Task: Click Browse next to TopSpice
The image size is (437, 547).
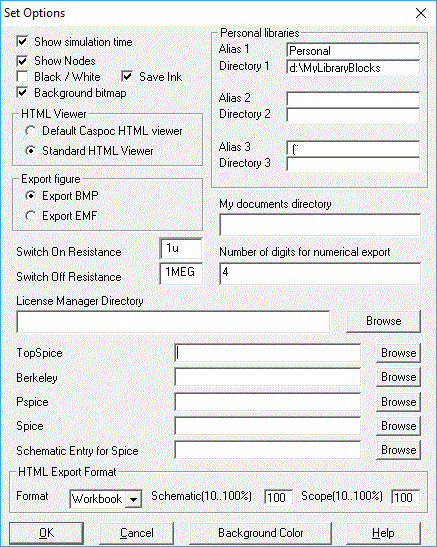Action: (398, 353)
